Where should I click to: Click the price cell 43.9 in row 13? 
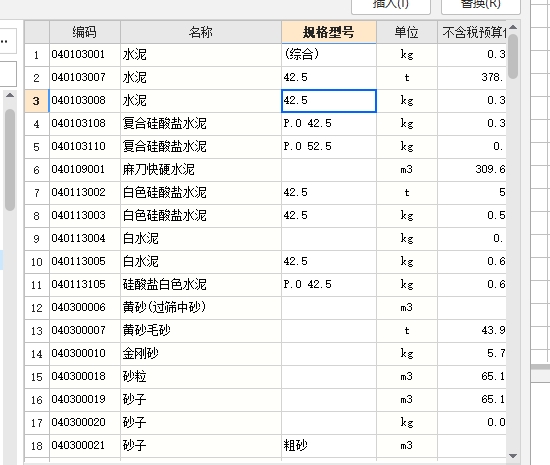pyautogui.click(x=472, y=331)
